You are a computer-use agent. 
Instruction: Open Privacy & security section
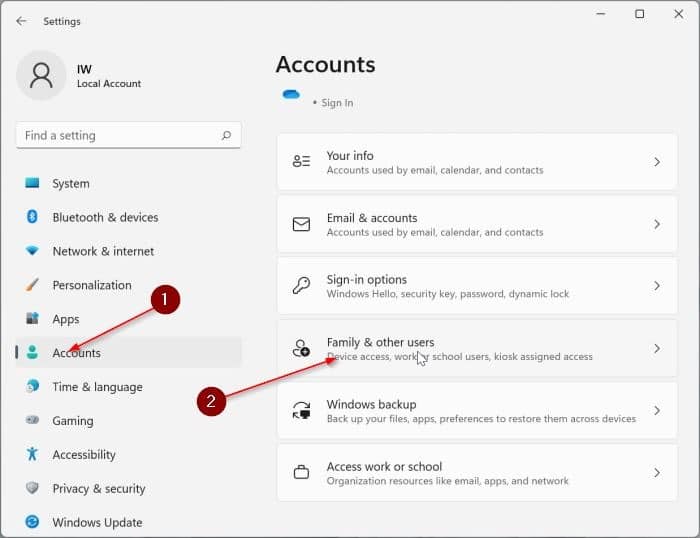point(129,488)
